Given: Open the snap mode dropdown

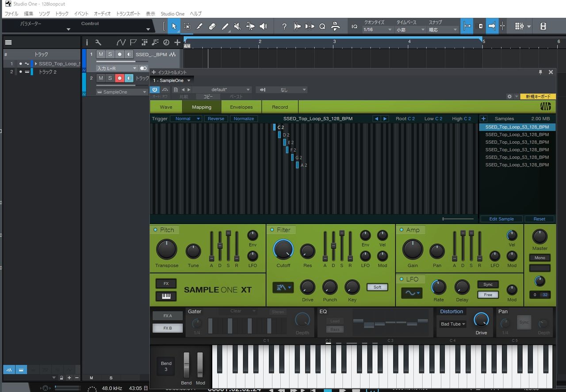Looking at the screenshot, I should pos(443,30).
